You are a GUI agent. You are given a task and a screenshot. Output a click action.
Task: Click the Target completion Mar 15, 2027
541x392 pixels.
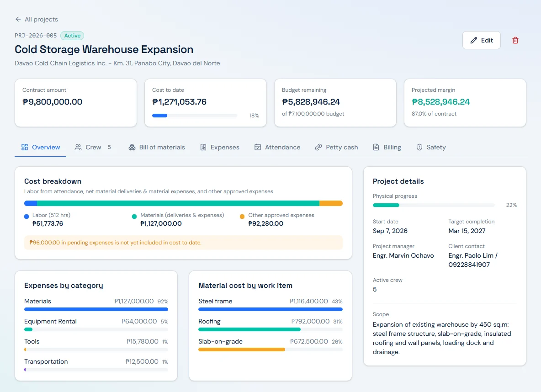467,231
